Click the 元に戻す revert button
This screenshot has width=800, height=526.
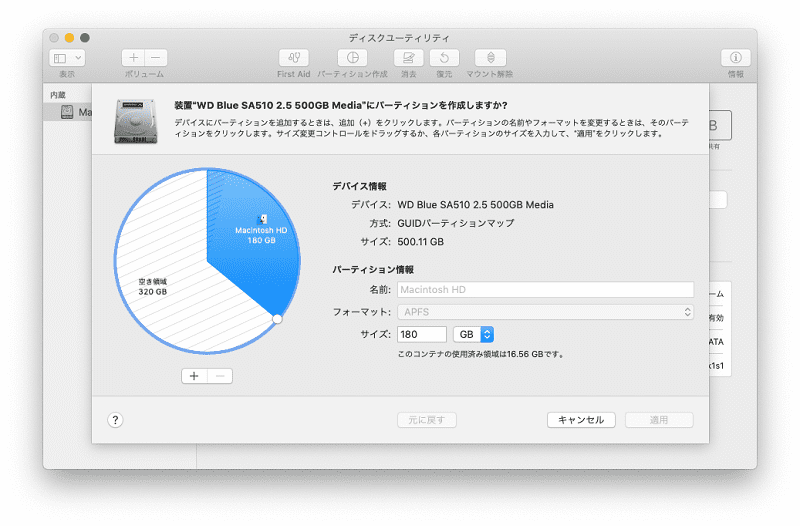click(427, 420)
